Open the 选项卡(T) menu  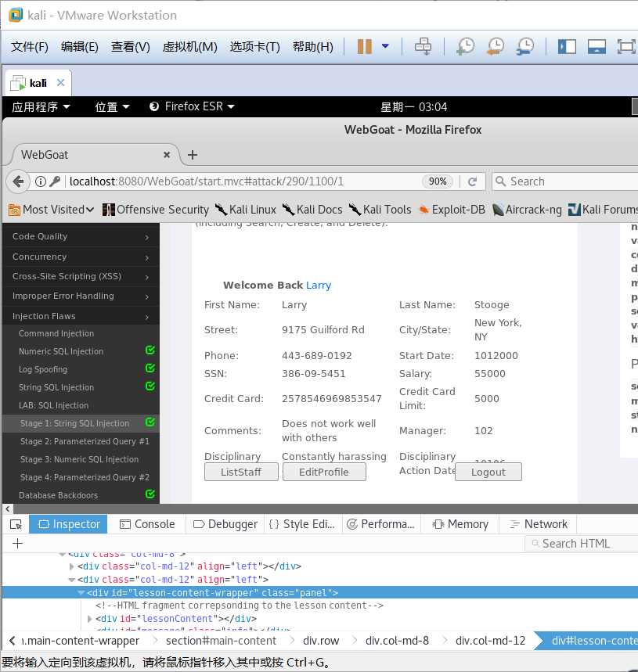click(254, 46)
